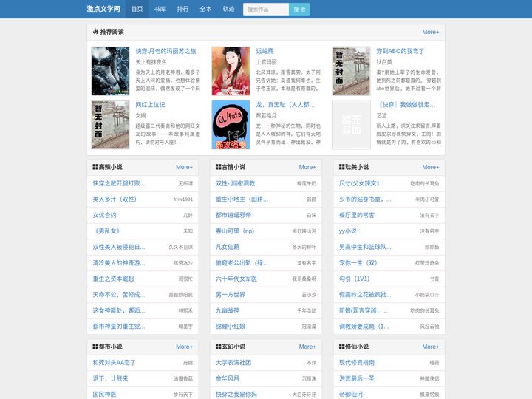This screenshot has width=532, height=399.
Task: Click the flame icon beside 推荐阅读
Action: tap(95, 32)
